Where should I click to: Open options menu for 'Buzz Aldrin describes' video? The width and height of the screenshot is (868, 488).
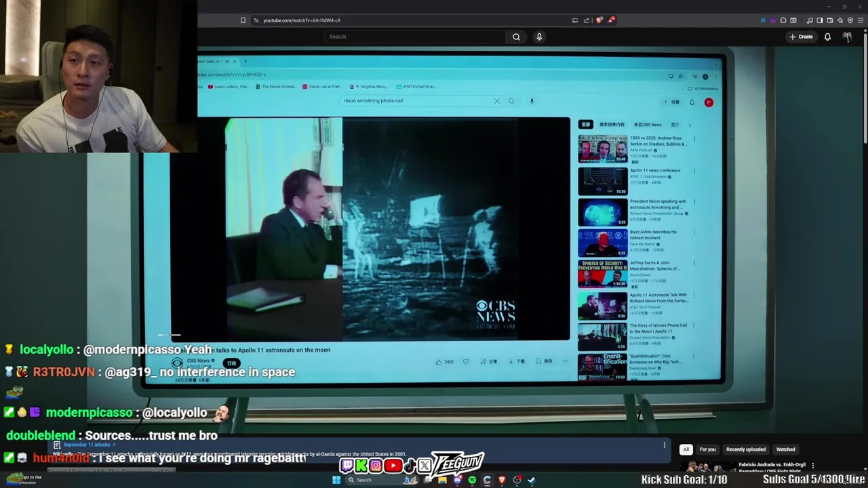click(694, 232)
